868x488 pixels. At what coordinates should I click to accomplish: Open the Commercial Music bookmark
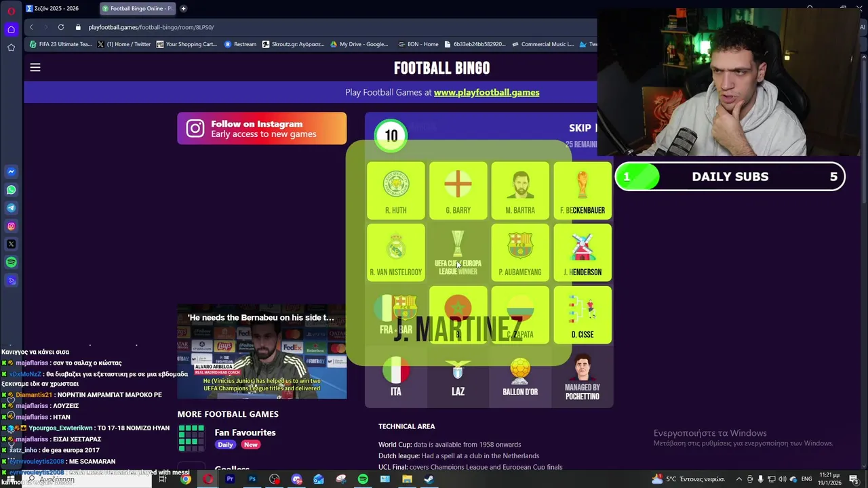click(542, 44)
